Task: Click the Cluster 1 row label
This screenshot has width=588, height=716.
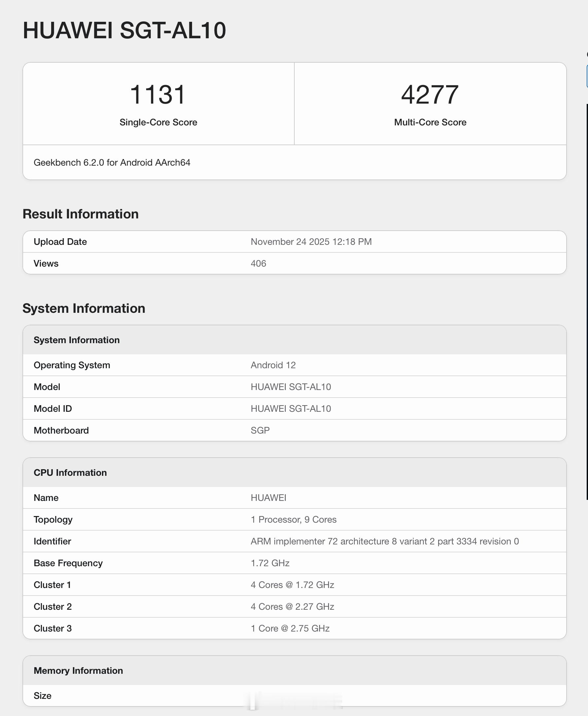Action: (52, 585)
